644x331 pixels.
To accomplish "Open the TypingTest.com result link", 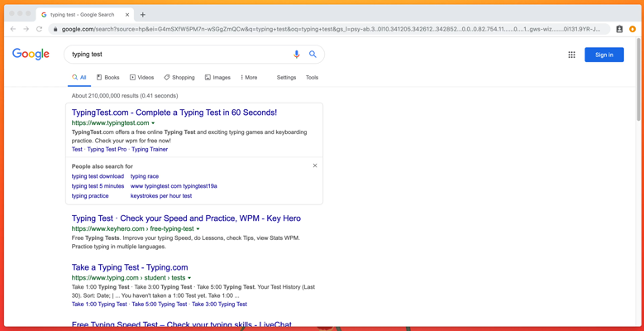I will [174, 113].
